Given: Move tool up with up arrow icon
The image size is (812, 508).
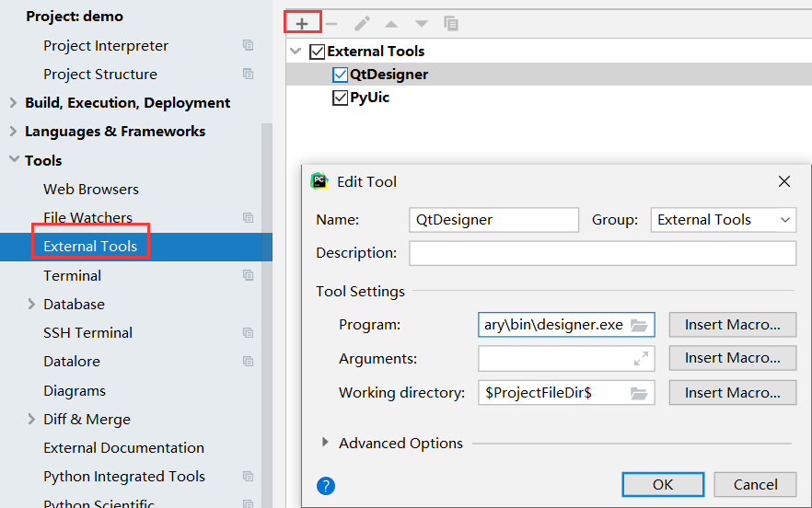Looking at the screenshot, I should 391,24.
